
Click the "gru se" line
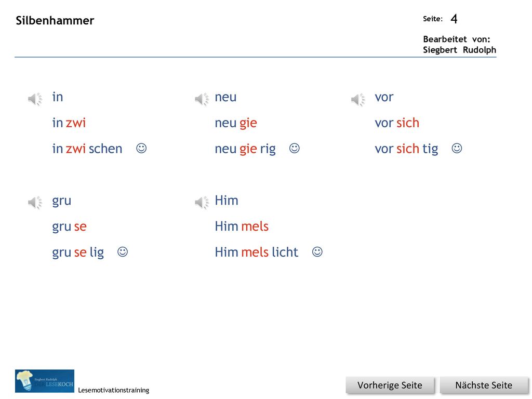pyautogui.click(x=69, y=227)
